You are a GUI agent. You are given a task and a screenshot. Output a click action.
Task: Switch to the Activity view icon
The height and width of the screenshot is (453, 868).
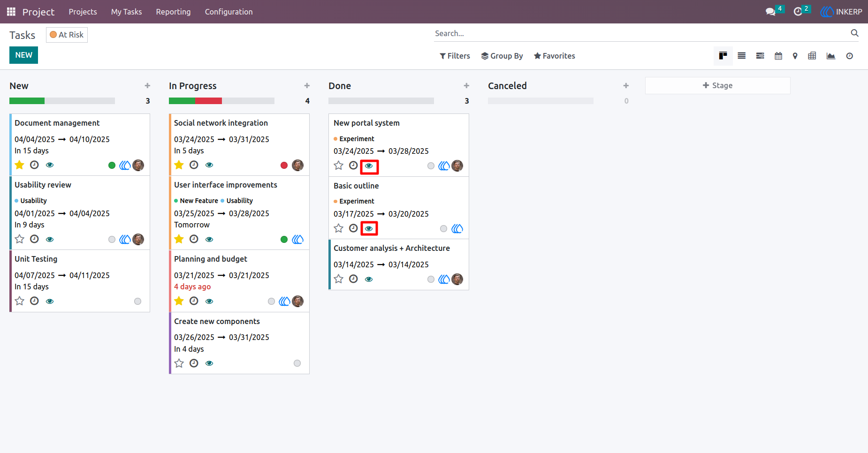tap(850, 56)
